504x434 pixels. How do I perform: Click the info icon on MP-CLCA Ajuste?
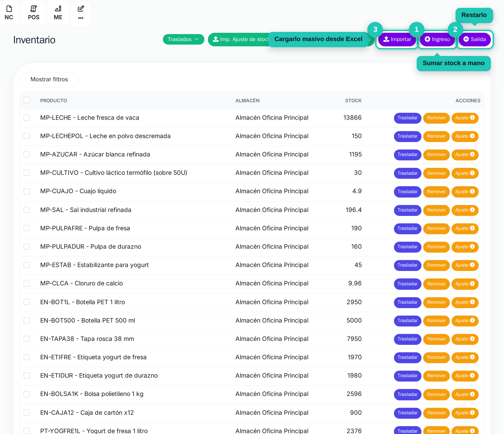point(472,284)
